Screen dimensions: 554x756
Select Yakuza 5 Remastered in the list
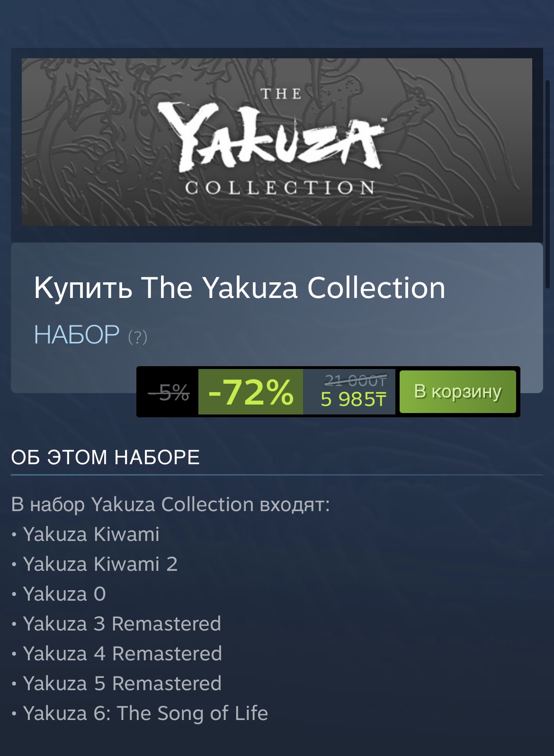click(122, 684)
